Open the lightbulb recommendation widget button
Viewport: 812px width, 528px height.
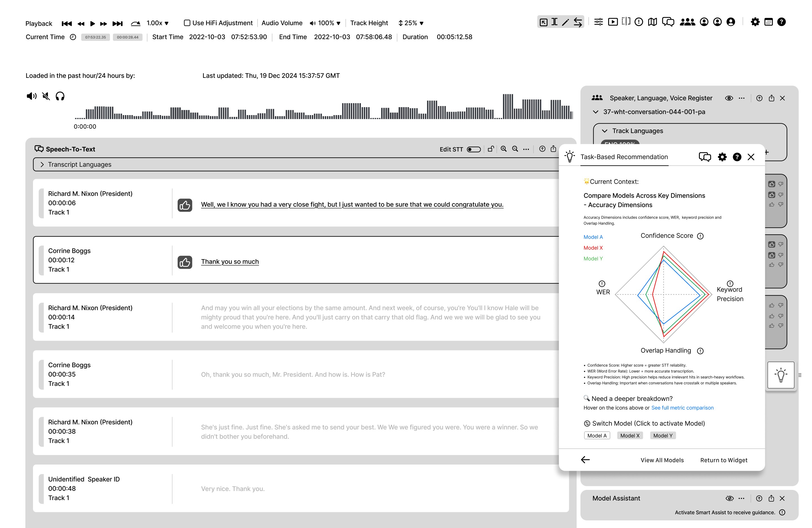781,375
